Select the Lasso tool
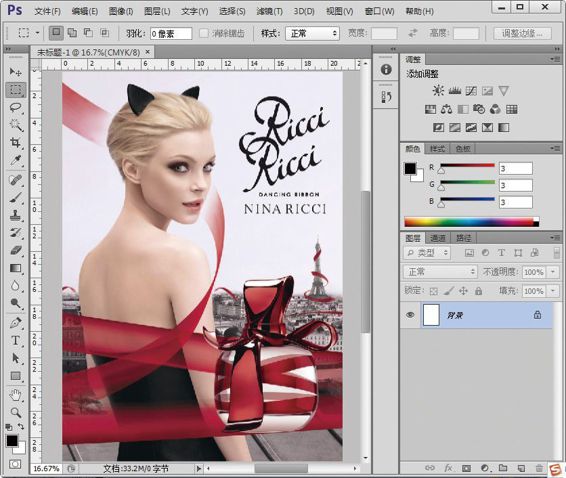Screen dimensions: 566x478 (15, 107)
